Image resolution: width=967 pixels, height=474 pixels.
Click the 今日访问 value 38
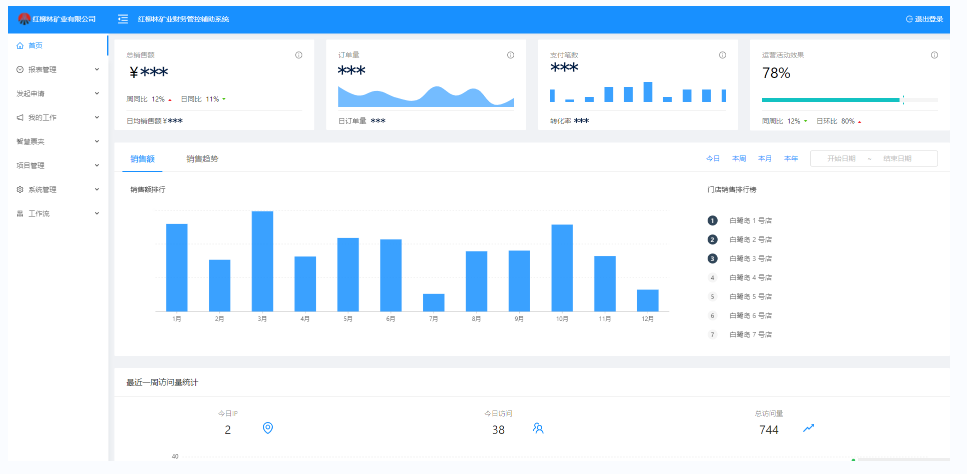click(x=498, y=430)
